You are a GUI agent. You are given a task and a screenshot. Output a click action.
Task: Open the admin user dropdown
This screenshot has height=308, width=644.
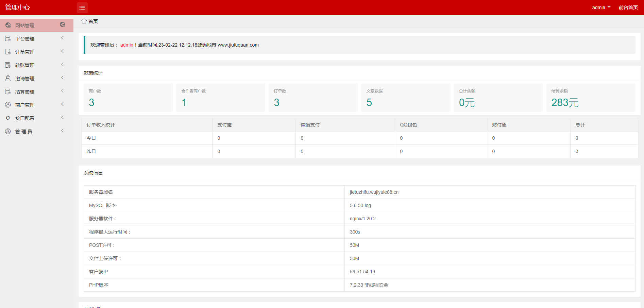point(601,7)
